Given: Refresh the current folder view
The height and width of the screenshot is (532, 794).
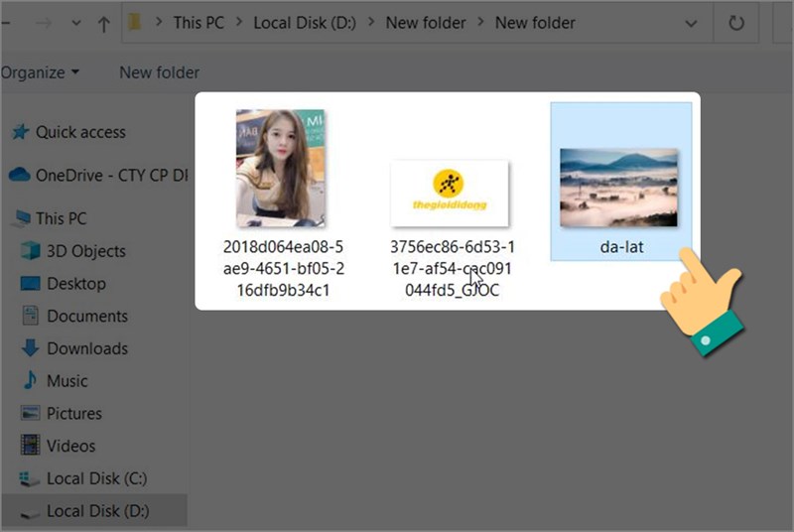Looking at the screenshot, I should click(x=735, y=23).
